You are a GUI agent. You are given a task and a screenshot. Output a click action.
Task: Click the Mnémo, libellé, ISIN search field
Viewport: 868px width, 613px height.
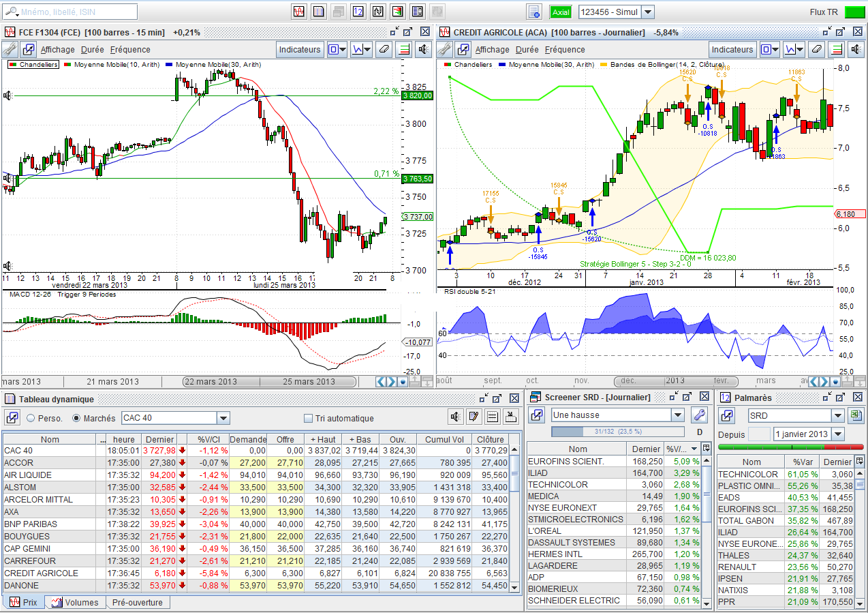[x=70, y=12]
